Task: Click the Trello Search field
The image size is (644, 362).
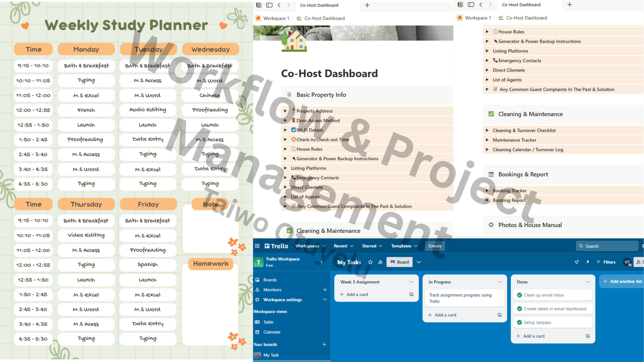Action: tap(607, 246)
